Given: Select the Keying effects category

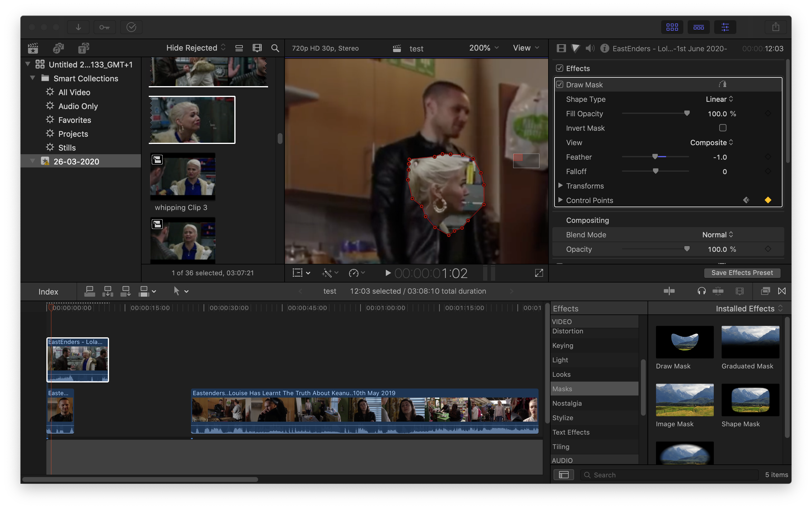Looking at the screenshot, I should (x=563, y=345).
